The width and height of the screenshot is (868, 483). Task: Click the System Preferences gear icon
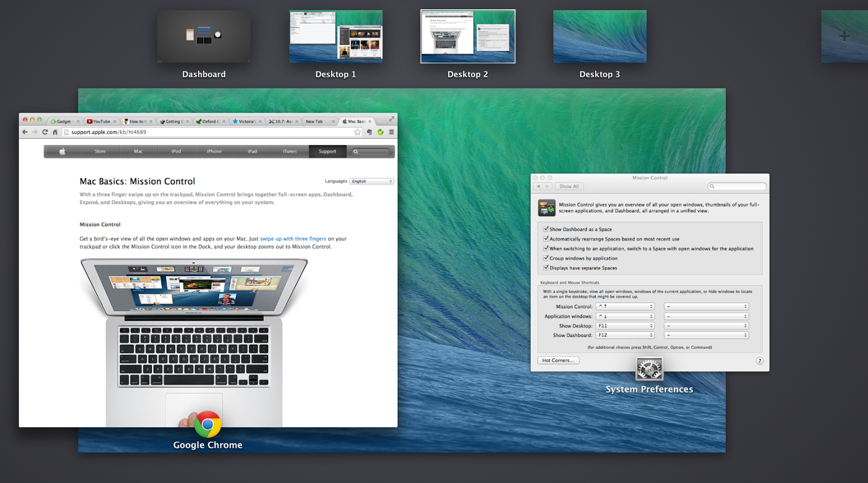click(x=649, y=369)
